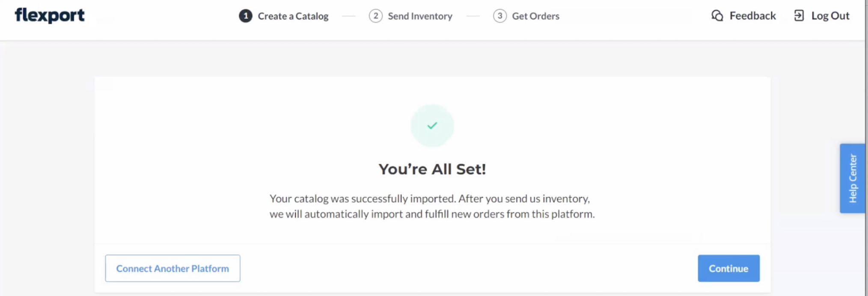Click the catalog successfully imported message
868x296 pixels.
(432, 206)
